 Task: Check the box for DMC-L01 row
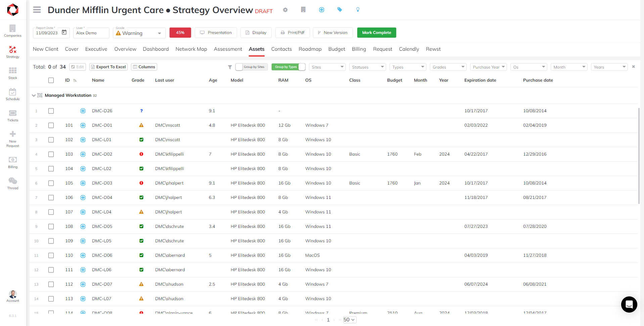coord(51,140)
